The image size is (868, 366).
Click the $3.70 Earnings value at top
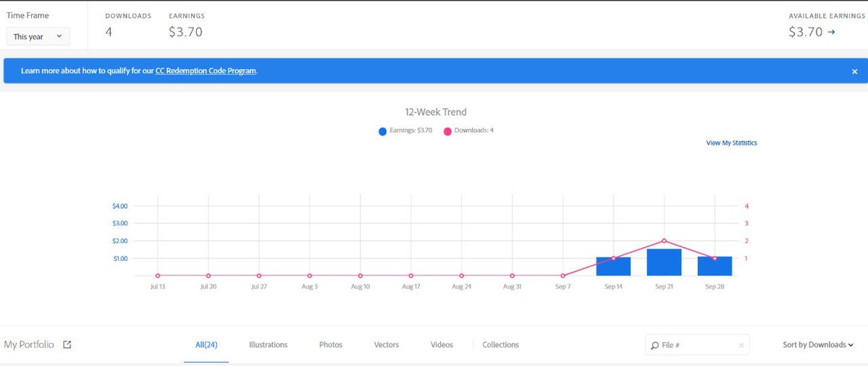pos(185,32)
